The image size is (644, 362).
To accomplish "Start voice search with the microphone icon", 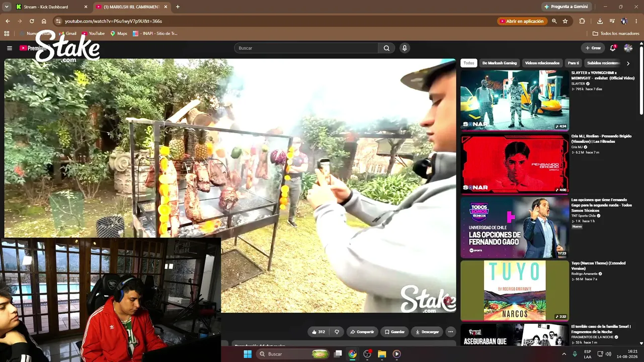I will tap(405, 48).
